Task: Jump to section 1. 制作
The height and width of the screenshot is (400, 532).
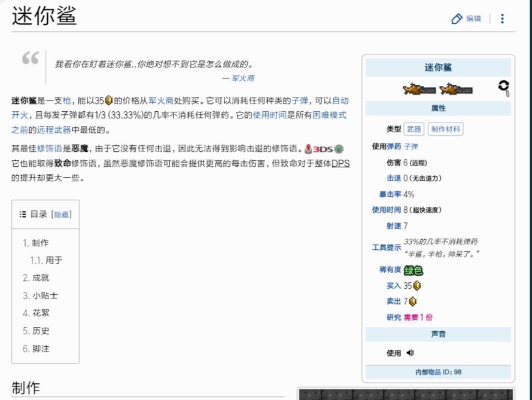Action: click(36, 243)
